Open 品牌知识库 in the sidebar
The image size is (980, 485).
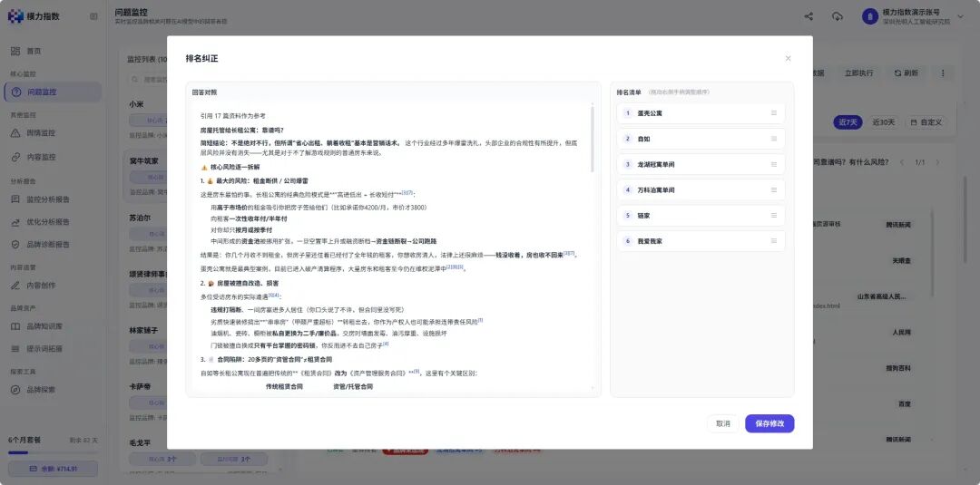pyautogui.click(x=53, y=325)
